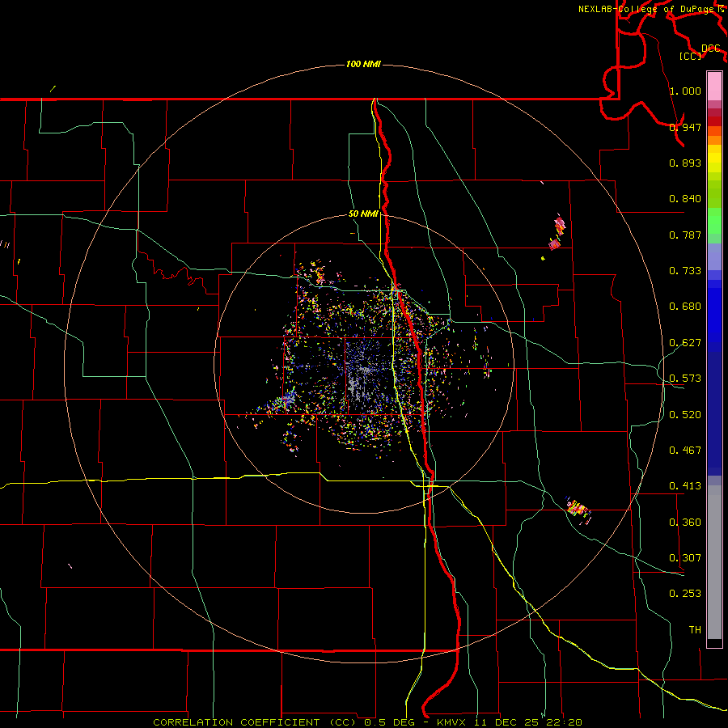The height and width of the screenshot is (728, 728).
Task: Click the 0.680 color scale label
Action: coord(685,307)
